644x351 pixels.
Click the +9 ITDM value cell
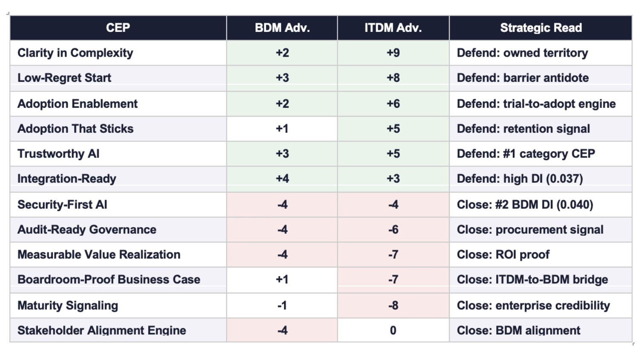click(x=393, y=53)
